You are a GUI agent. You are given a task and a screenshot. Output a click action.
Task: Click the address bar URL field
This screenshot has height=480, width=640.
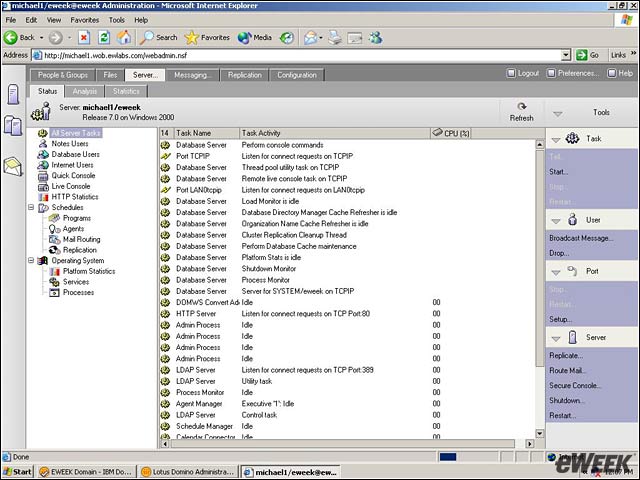(301, 55)
